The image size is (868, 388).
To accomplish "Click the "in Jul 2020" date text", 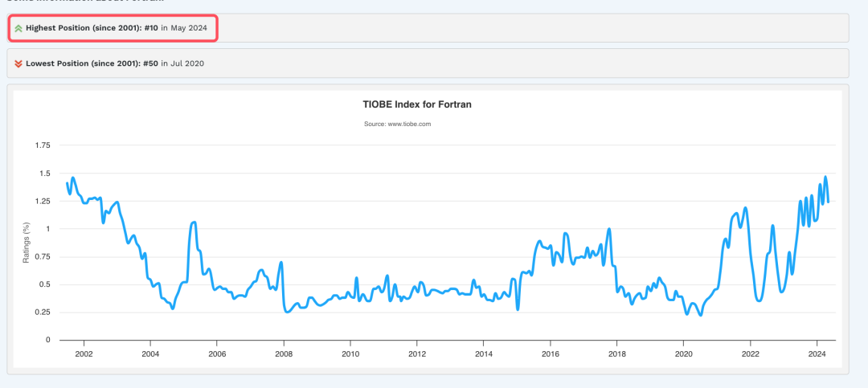I will pos(182,63).
